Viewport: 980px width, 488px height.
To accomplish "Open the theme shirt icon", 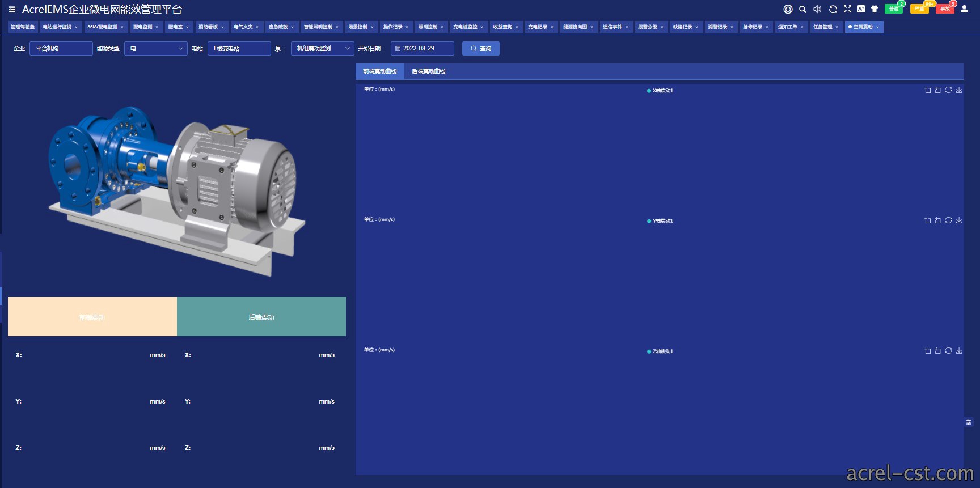I will [x=875, y=9].
